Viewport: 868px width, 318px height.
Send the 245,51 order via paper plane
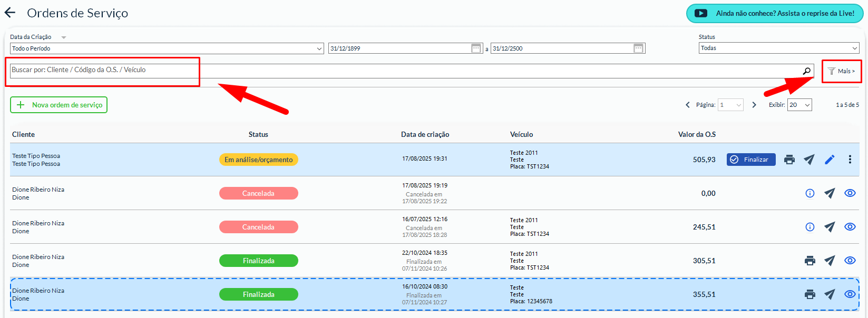[830, 227]
